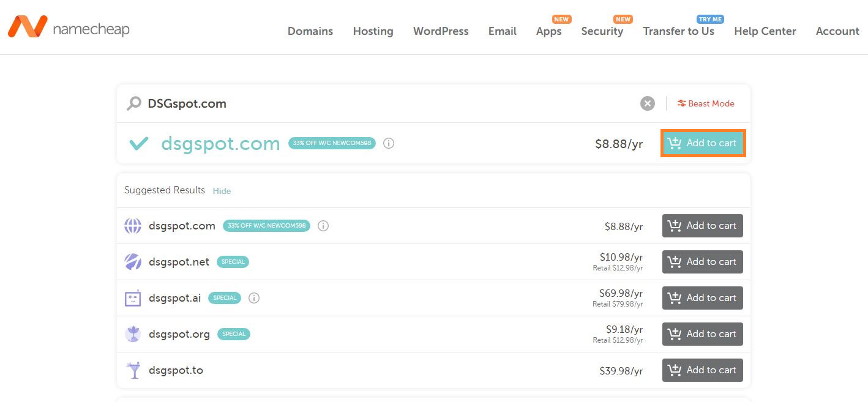Image resolution: width=868 pixels, height=402 pixels.
Task: Click the SPECIAL badge for dsgspot.org
Action: (x=234, y=334)
